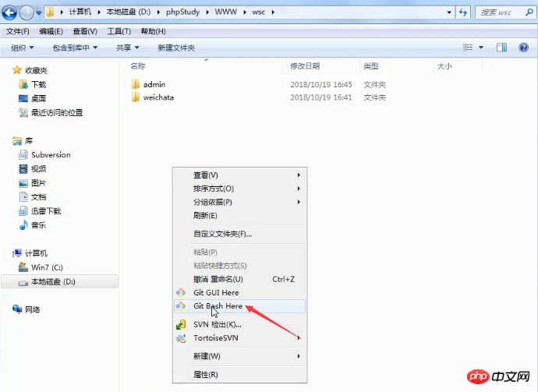Sort by the 修改日期 column header
The height and width of the screenshot is (392, 538).
click(305, 66)
